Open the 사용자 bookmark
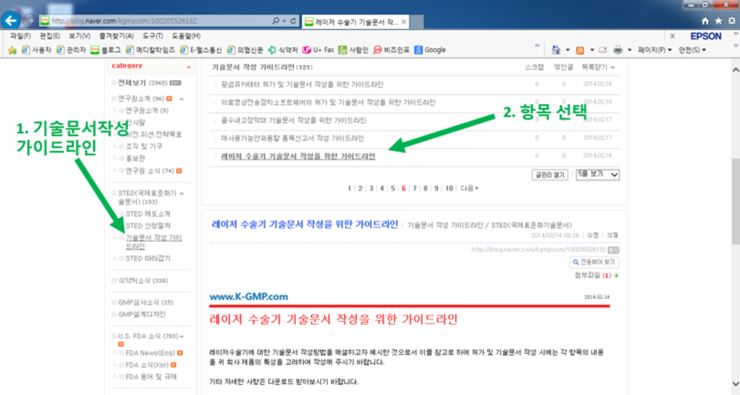The height and width of the screenshot is (395, 740). click(x=36, y=50)
